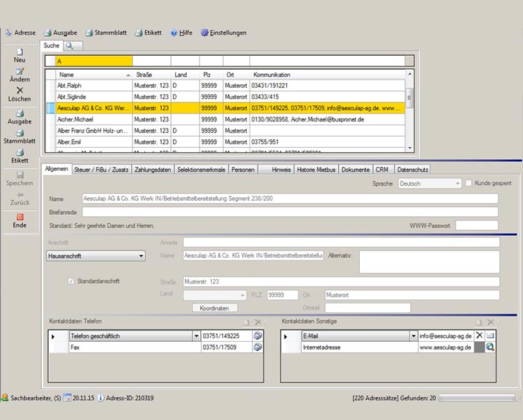Sort list by Straße column header
This screenshot has width=523, height=420.
tap(152, 75)
